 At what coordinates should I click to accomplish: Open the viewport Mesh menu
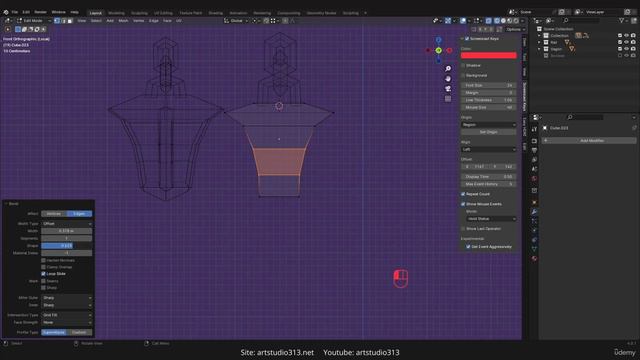[x=123, y=21]
